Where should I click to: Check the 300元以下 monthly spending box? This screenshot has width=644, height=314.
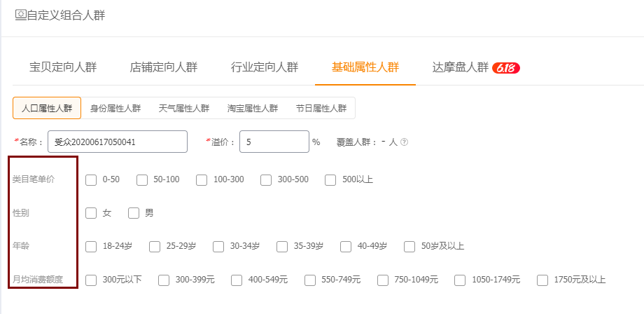[x=91, y=280]
